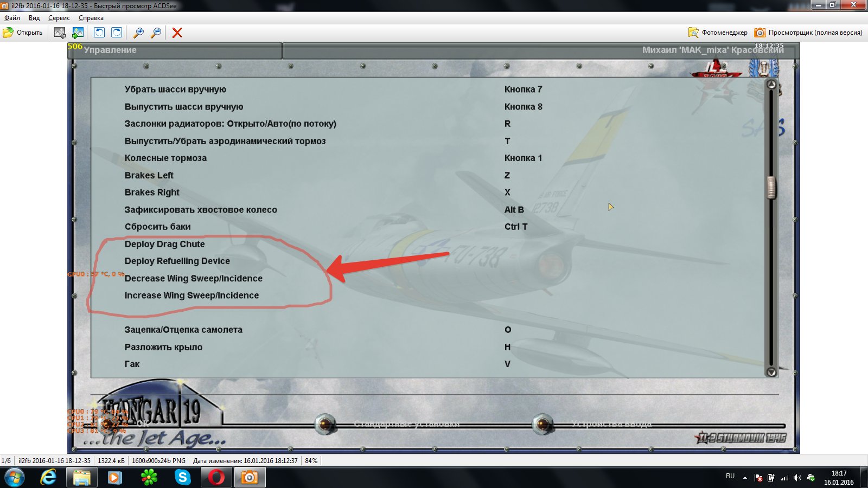Click the scroll-up arrow of the controls list
868x488 pixels.
[771, 85]
